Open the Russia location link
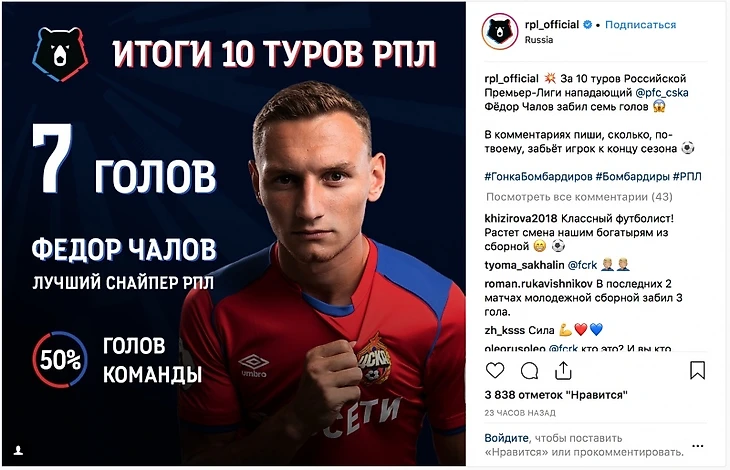This screenshot has height=470, width=730. [539, 40]
